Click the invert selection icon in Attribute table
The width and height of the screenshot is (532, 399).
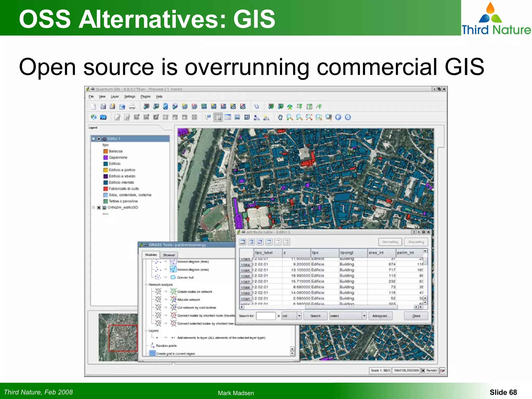260,242
